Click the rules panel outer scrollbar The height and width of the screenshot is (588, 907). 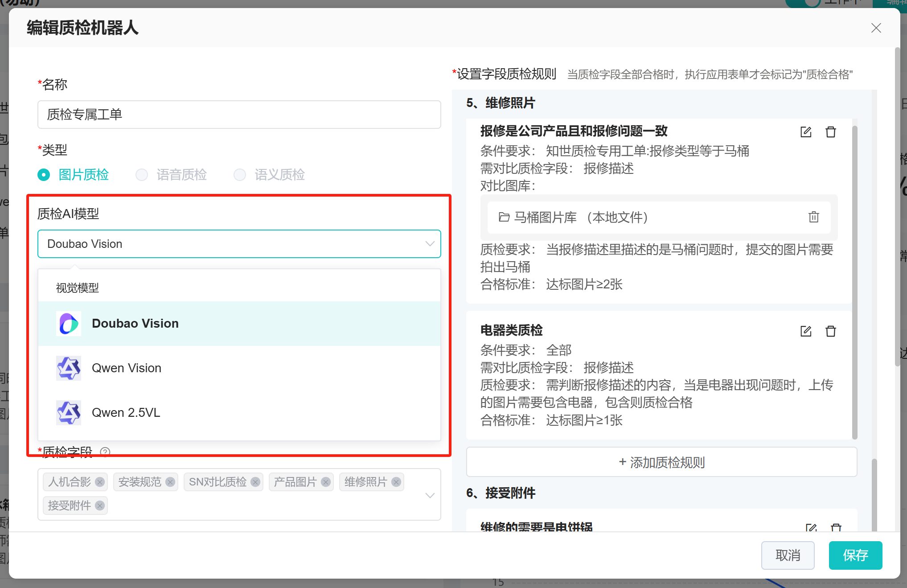[x=874, y=495]
